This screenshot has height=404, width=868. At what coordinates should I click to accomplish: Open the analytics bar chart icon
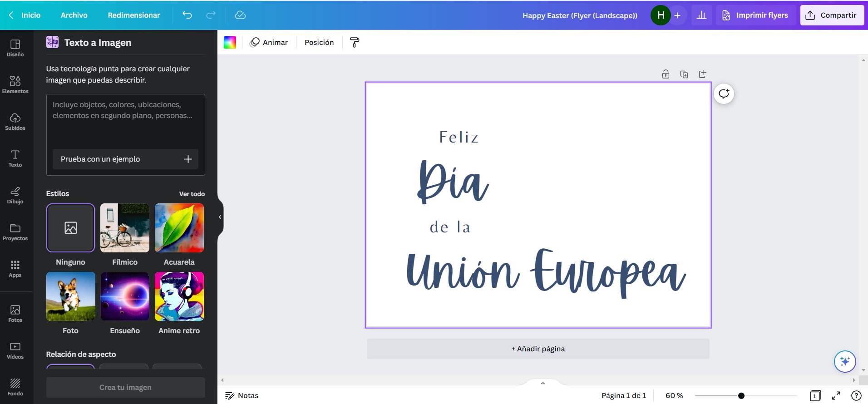pos(701,15)
